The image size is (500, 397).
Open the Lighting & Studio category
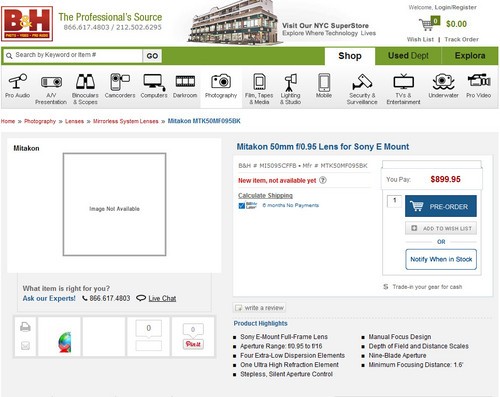[290, 89]
